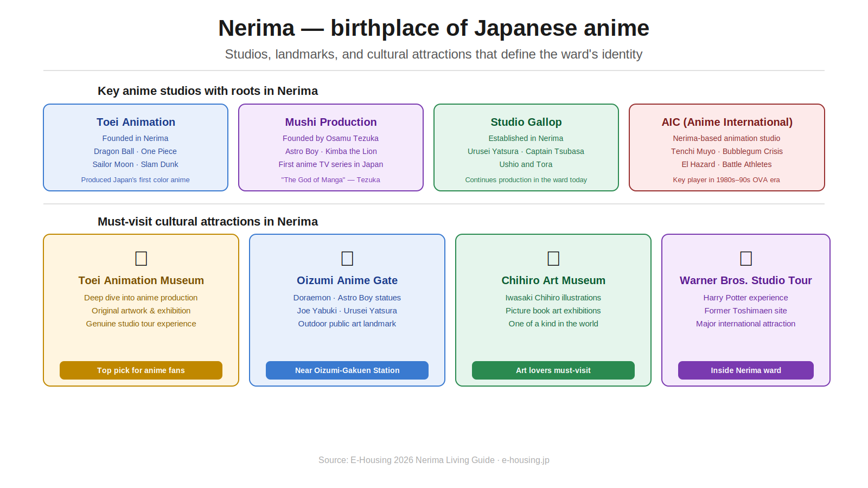
Task: Click 'Must-visit cultural attractions in Nerima' heading
Action: [208, 222]
